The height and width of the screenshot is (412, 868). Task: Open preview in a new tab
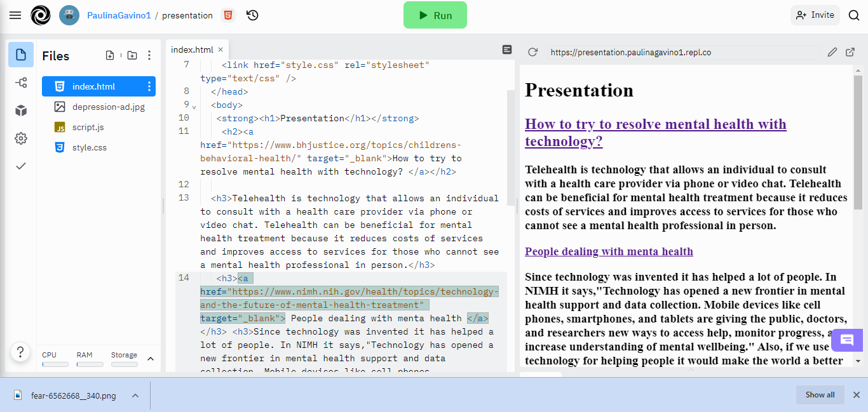(x=850, y=52)
